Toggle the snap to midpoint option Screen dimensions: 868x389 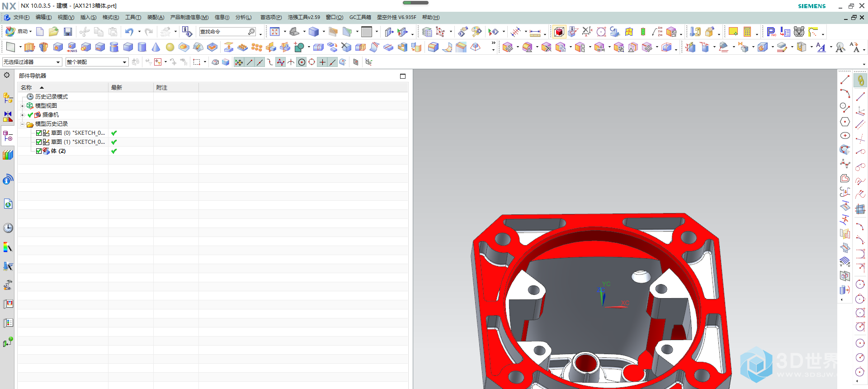pyautogui.click(x=260, y=62)
